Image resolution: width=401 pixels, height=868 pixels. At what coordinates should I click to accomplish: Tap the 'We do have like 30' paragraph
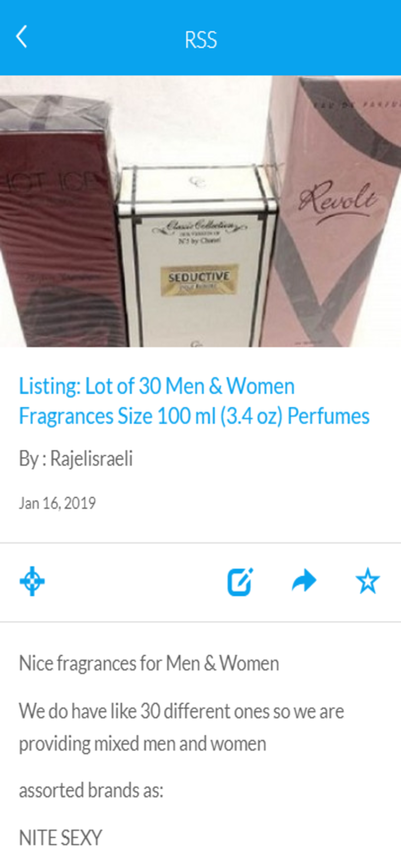pos(181,727)
